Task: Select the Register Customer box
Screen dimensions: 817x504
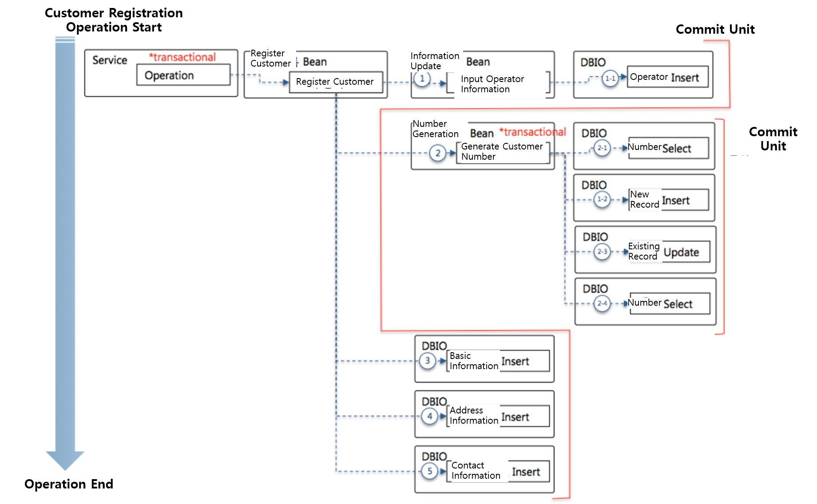Action: pos(335,82)
